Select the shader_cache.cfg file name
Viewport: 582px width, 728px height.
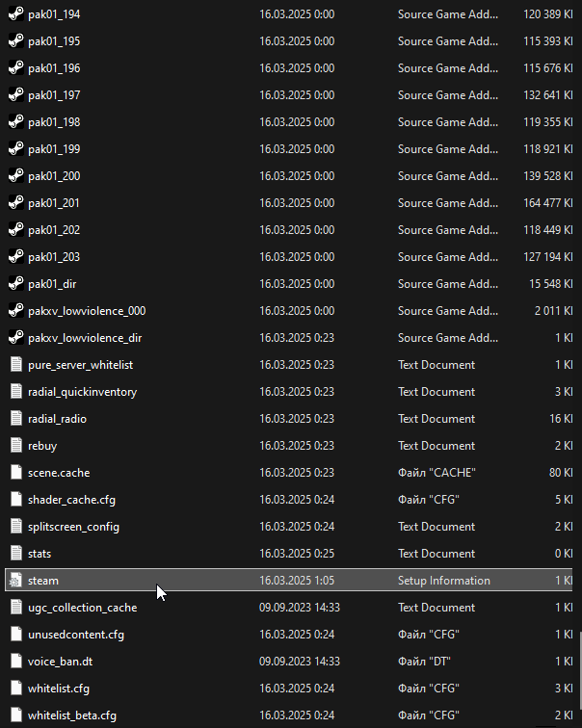click(72, 500)
